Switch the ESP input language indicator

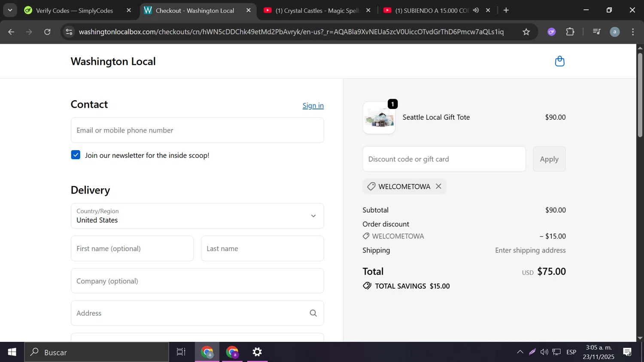571,352
